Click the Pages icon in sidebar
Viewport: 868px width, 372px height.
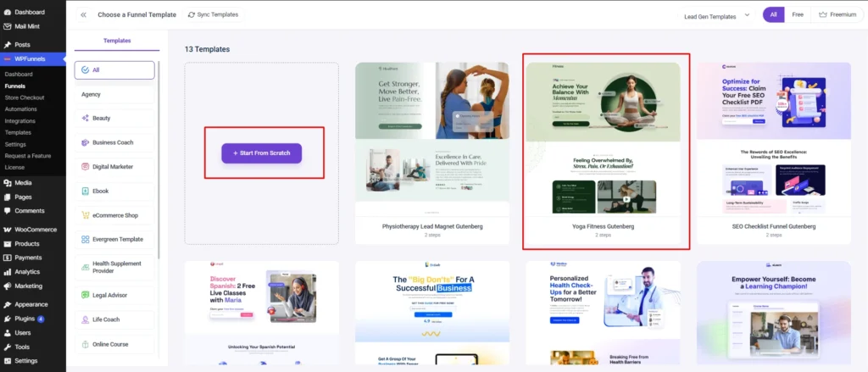point(7,197)
